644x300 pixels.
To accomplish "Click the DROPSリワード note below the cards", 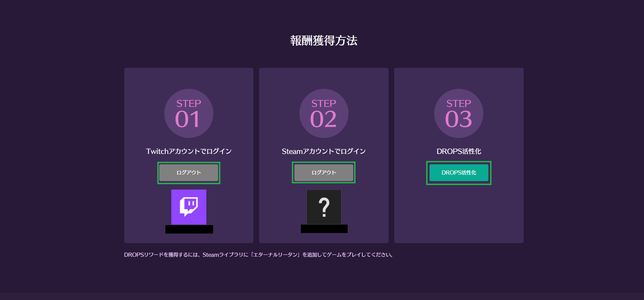I will click(x=258, y=255).
